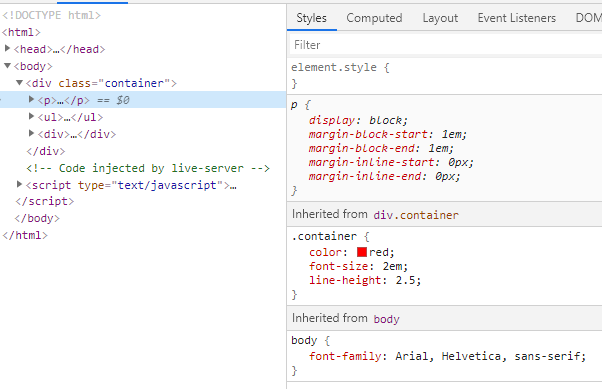
Task: Expand the selected p element
Action: (x=31, y=99)
